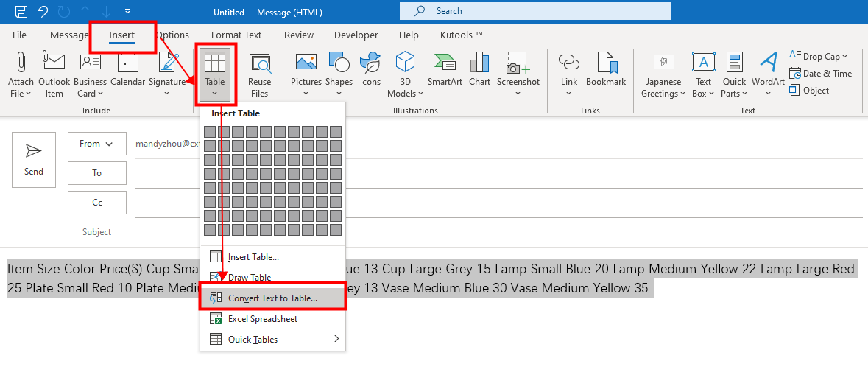Open the Review ribbon tab
This screenshot has height=375, width=868.
tap(298, 35)
